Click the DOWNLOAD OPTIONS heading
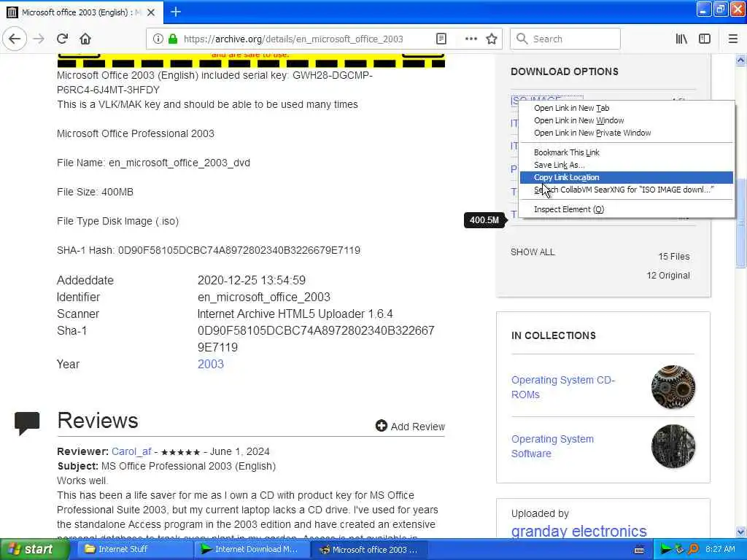This screenshot has height=560, width=747. click(x=565, y=72)
